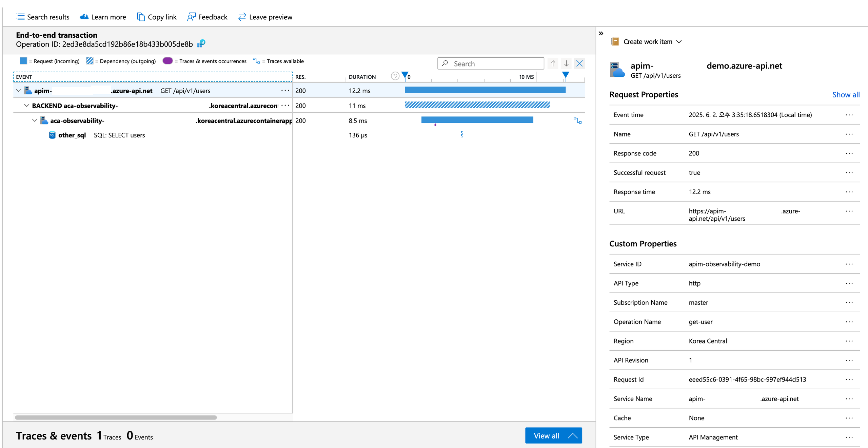
Task: Collapse the apim- request row
Action: pyautogui.click(x=19, y=91)
